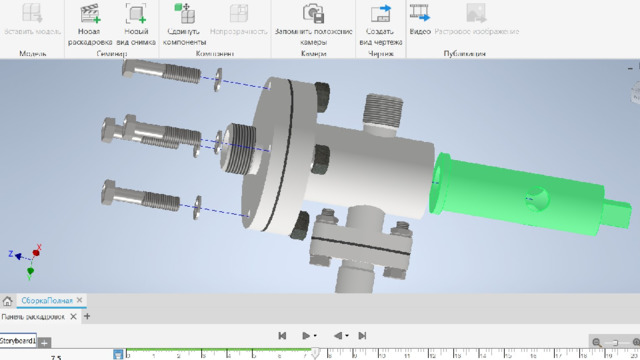Click the save icon beside timeline
This screenshot has height=360, width=640.
click(x=118, y=354)
